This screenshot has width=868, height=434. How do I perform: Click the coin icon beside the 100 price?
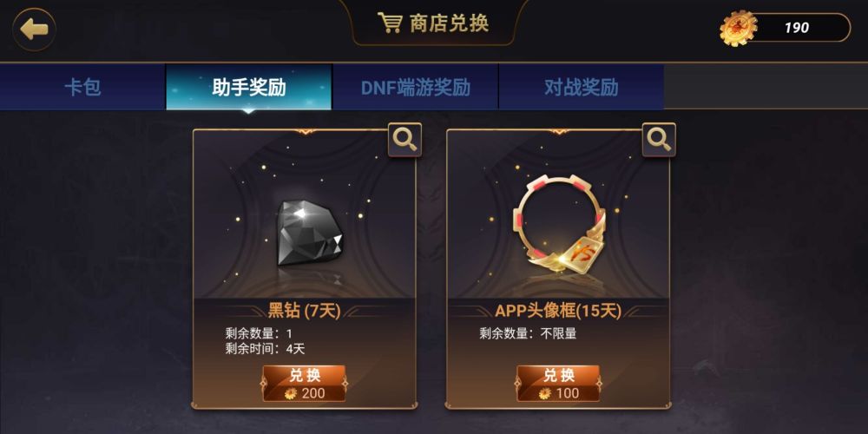545,393
